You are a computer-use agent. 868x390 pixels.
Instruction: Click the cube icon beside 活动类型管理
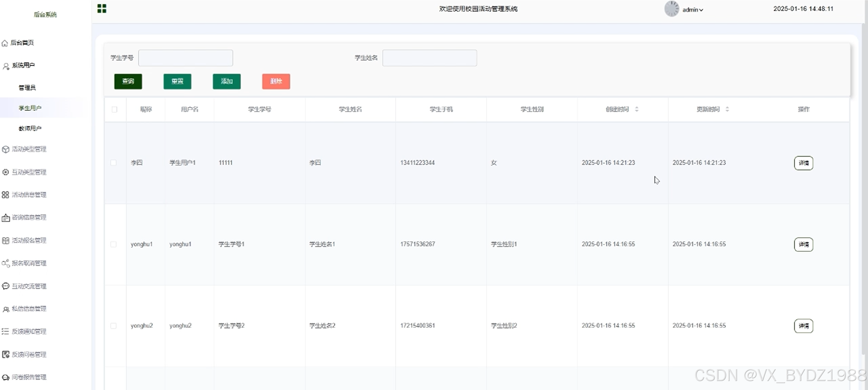5,149
